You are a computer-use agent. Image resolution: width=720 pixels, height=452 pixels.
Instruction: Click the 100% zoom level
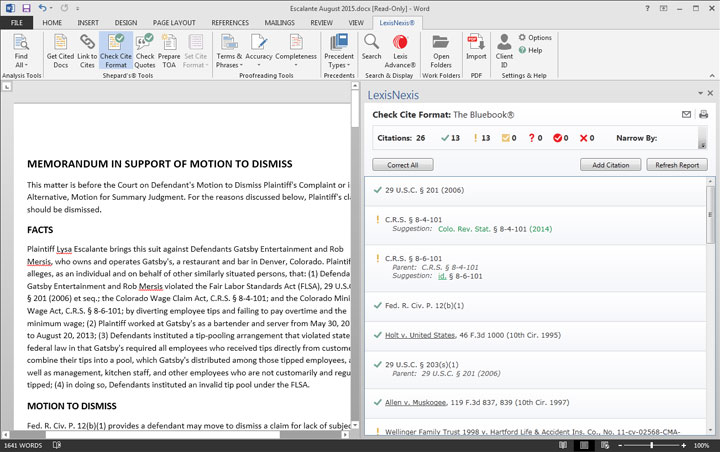701,446
